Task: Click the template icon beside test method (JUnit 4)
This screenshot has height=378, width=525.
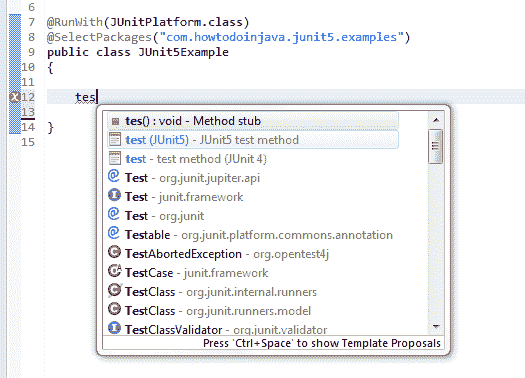Action: pyautogui.click(x=115, y=158)
